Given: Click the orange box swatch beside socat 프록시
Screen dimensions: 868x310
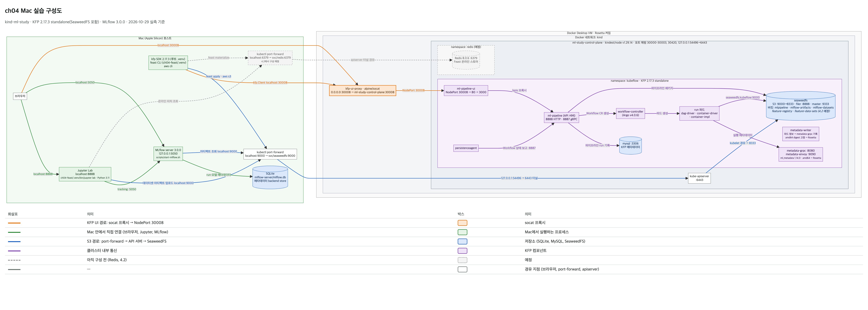Looking at the screenshot, I should [462, 223].
